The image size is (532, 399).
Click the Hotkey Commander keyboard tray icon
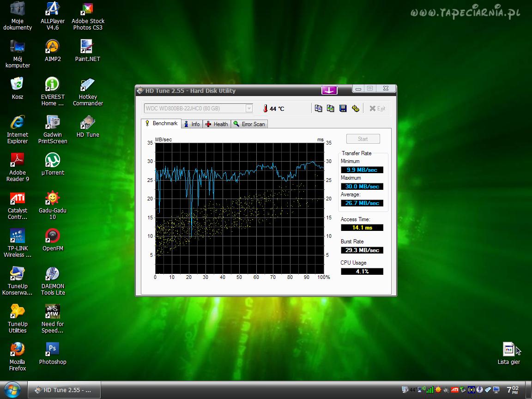488,390
